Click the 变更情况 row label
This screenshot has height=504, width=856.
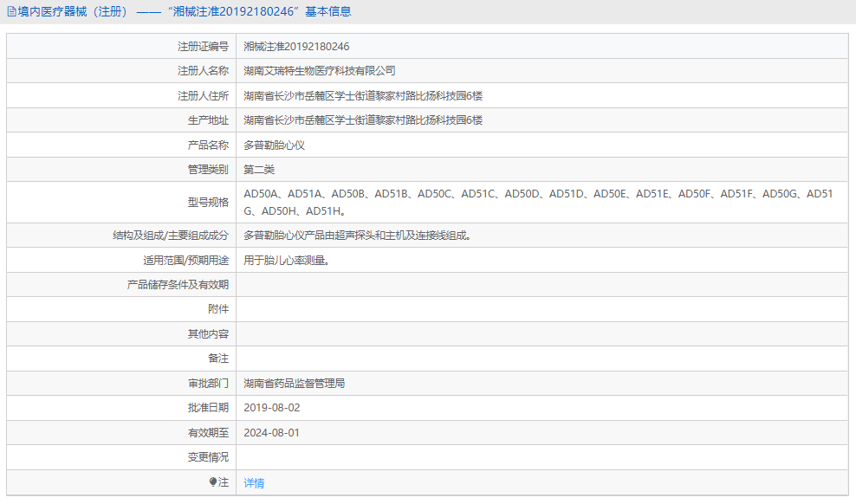coord(208,457)
